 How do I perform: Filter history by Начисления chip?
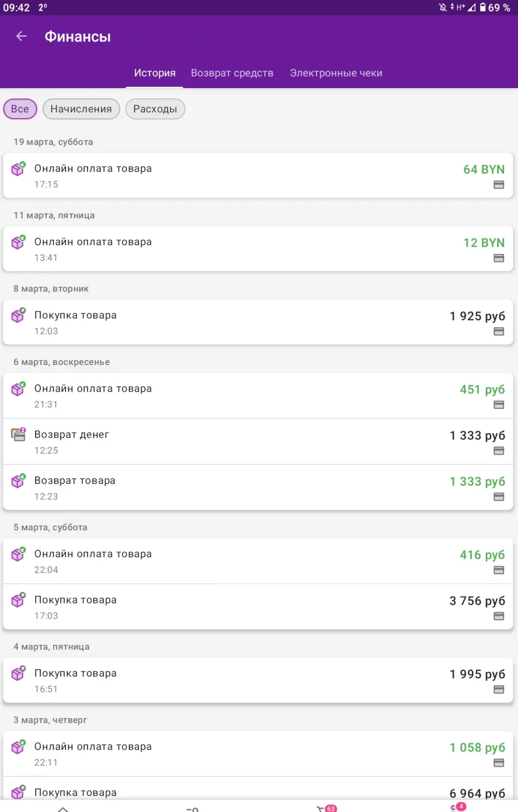click(81, 109)
